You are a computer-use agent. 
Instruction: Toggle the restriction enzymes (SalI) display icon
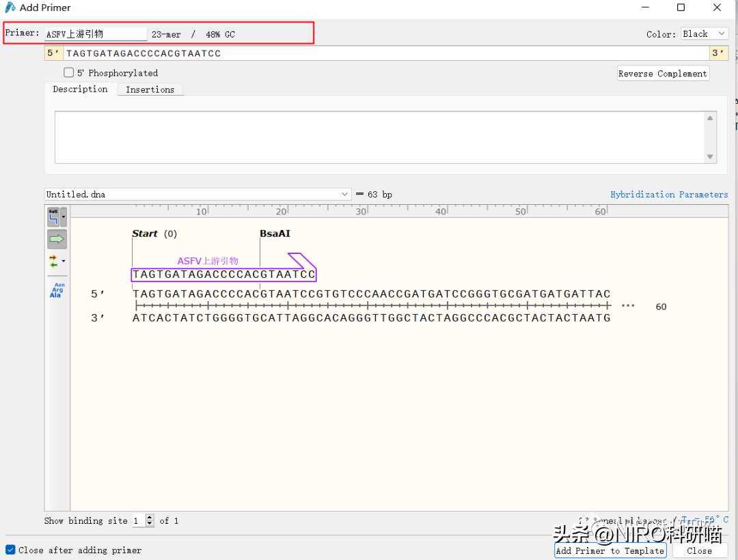click(53, 217)
